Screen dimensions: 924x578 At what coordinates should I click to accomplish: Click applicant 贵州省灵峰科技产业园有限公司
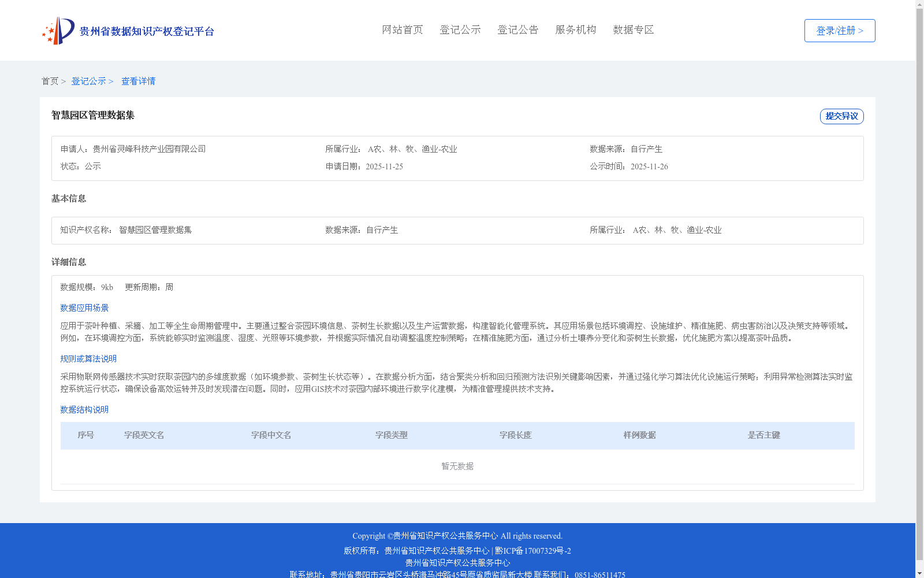(149, 149)
